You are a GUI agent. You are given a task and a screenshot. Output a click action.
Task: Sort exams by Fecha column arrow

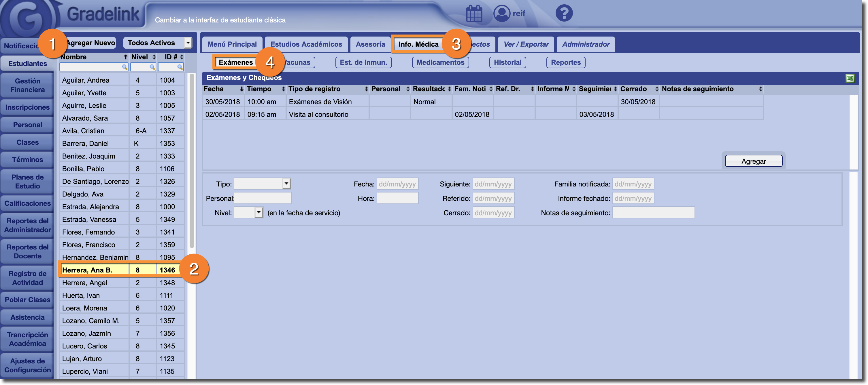[x=241, y=89]
